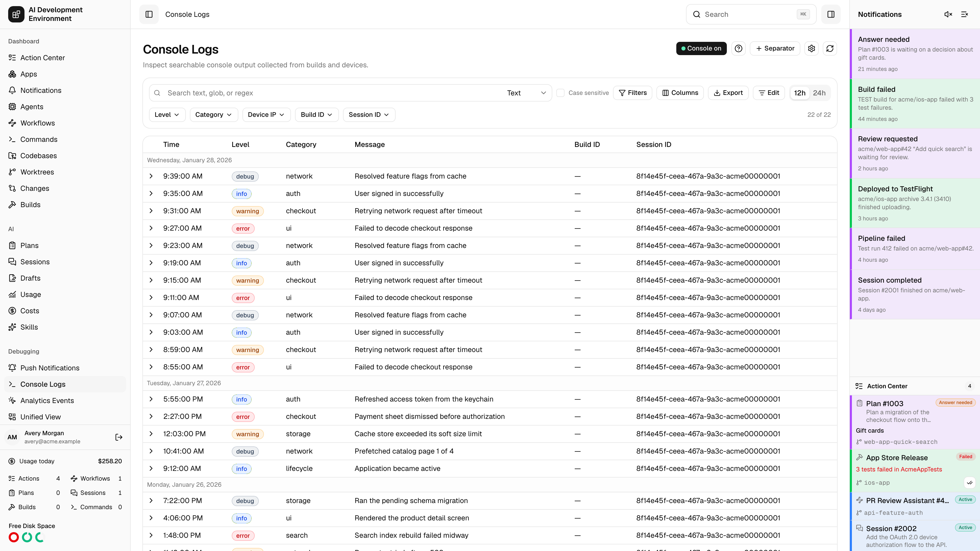The height and width of the screenshot is (551, 980).
Task: Focus the global Search field
Action: [x=751, y=15]
